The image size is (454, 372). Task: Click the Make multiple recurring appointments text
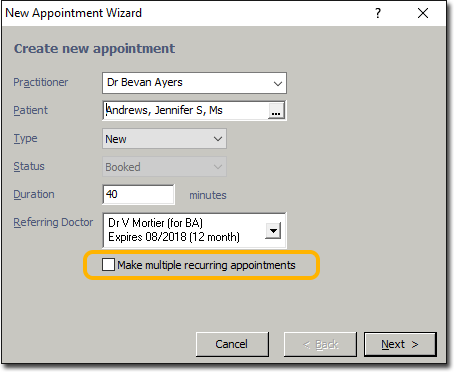coord(206,265)
